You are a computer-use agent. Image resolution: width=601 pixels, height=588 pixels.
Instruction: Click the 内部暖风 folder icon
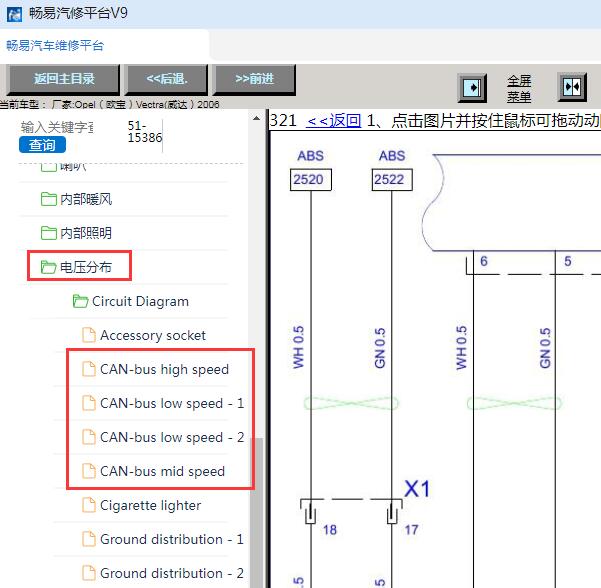click(49, 199)
